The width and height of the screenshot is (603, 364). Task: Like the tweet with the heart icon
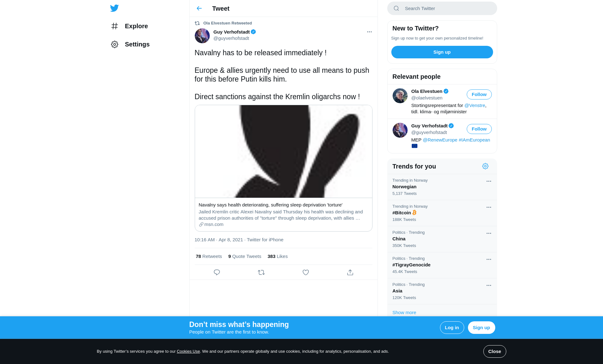coord(306,272)
